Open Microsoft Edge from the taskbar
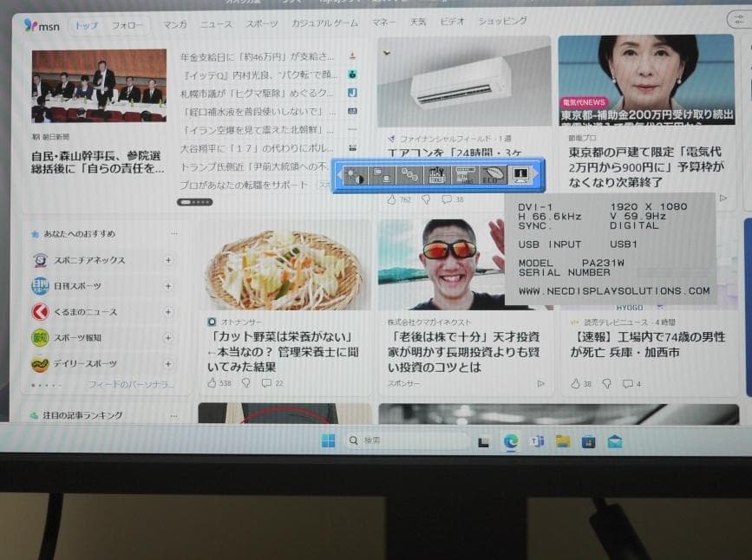This screenshot has height=560, width=752. [x=511, y=441]
